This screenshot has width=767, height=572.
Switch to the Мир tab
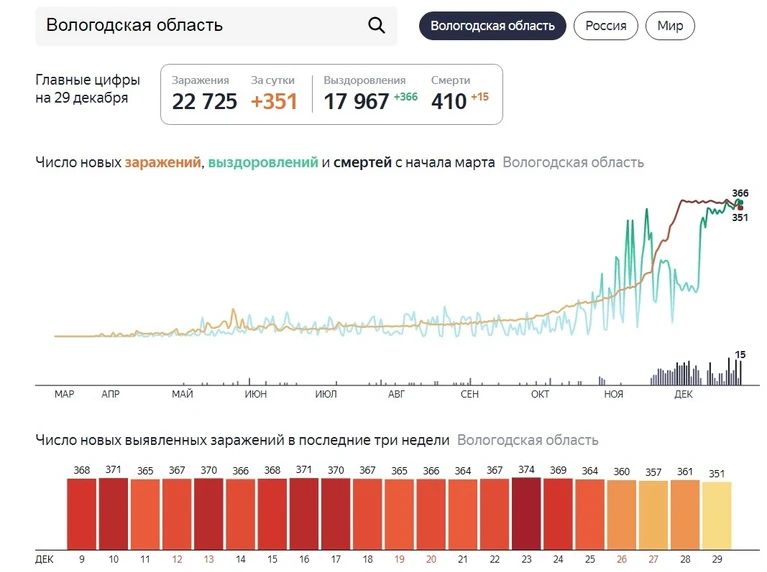[x=670, y=26]
